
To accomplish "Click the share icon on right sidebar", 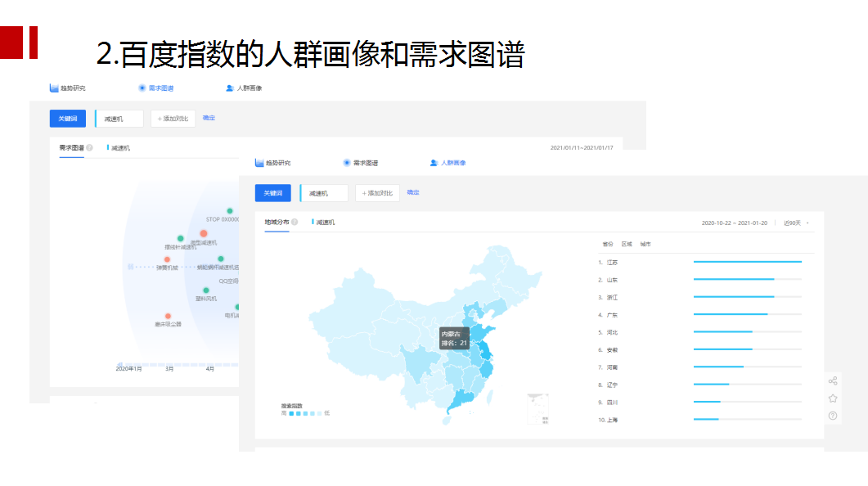I will pyautogui.click(x=833, y=380).
